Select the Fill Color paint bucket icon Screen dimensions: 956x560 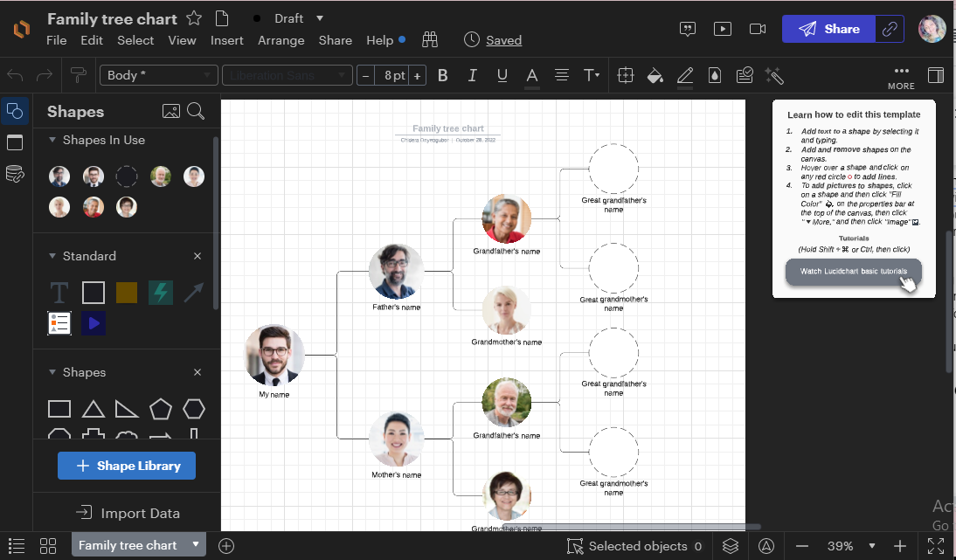(x=655, y=75)
